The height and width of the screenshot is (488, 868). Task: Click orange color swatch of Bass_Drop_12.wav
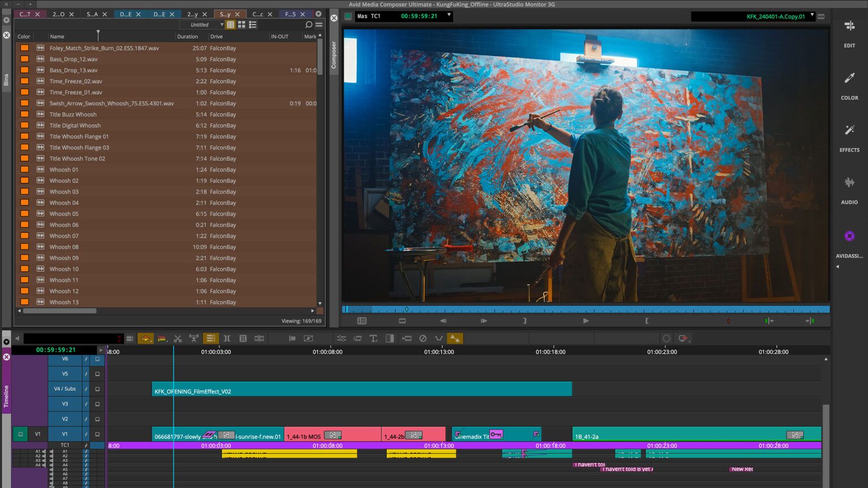(x=25, y=59)
